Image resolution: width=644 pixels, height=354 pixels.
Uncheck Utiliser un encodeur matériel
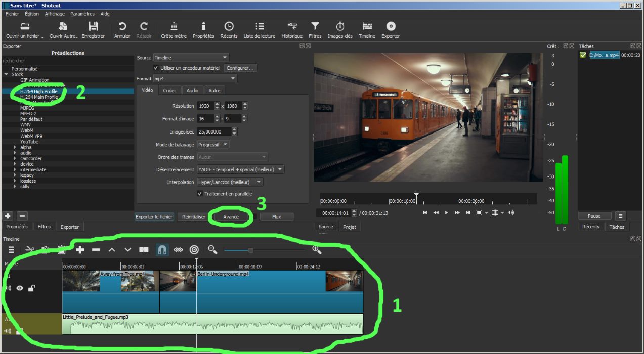point(156,68)
